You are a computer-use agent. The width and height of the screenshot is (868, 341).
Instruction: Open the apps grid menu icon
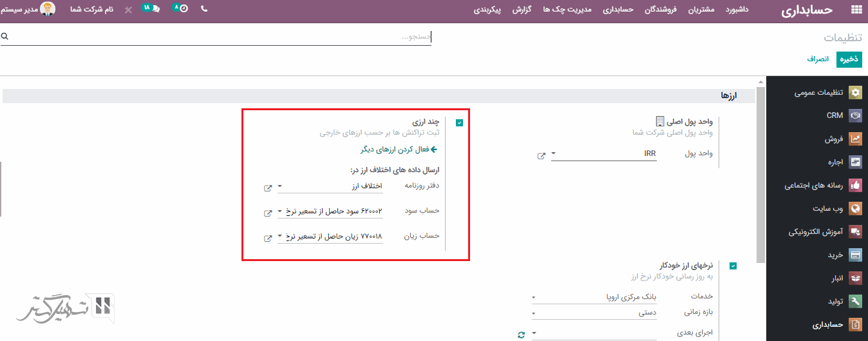856,10
